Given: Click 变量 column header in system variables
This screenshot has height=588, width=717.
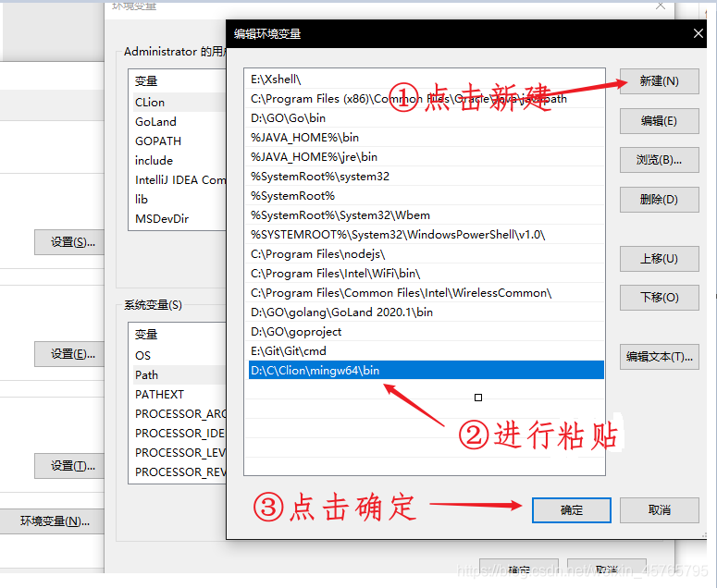Looking at the screenshot, I should pyautogui.click(x=146, y=335).
